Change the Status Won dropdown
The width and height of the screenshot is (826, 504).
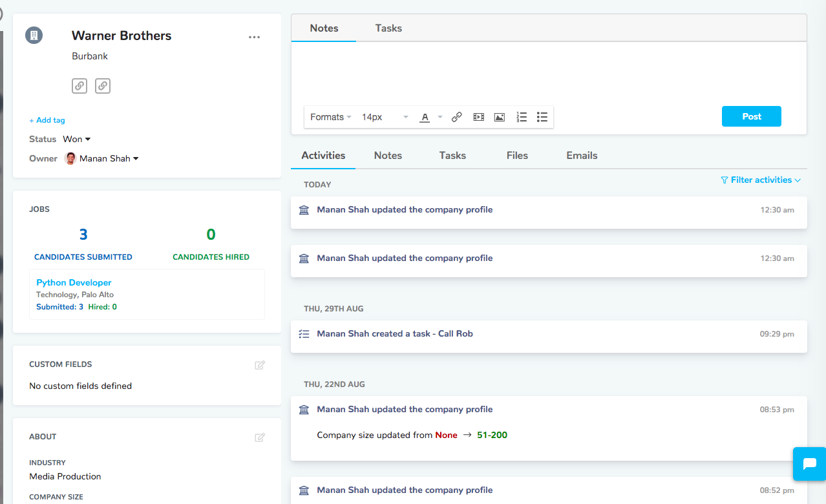pyautogui.click(x=77, y=139)
